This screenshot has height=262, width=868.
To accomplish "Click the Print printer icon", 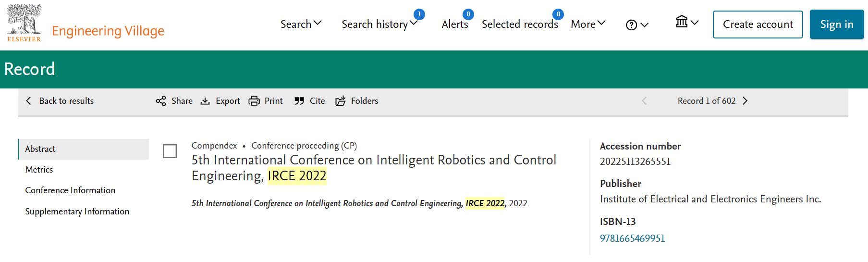I will click(254, 101).
